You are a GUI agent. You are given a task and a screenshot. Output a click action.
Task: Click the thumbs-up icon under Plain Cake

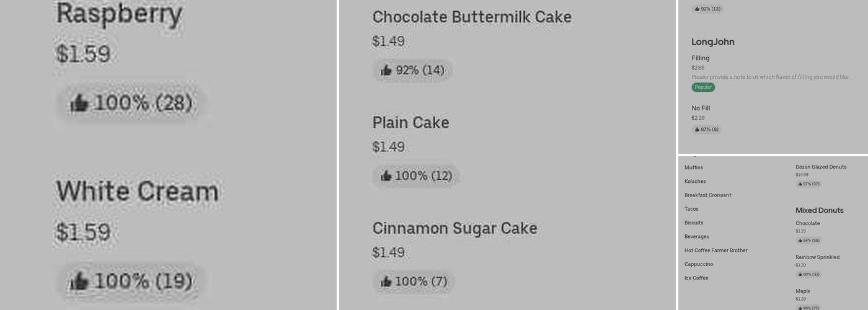point(386,176)
